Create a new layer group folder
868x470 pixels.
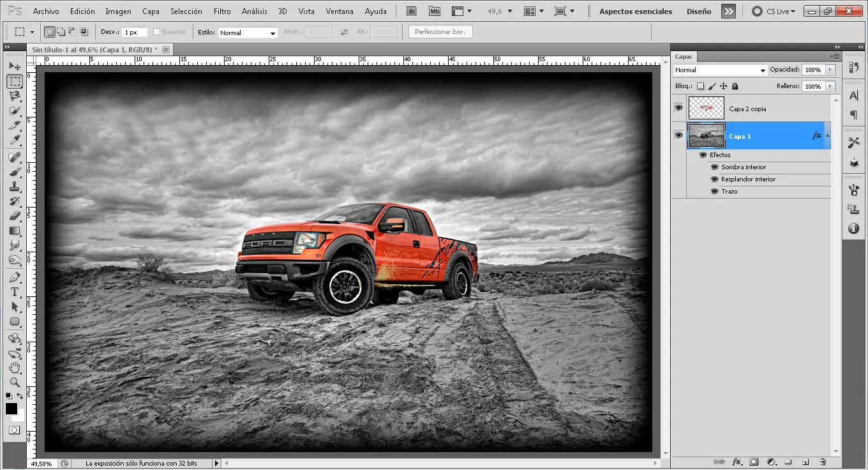pyautogui.click(x=788, y=461)
